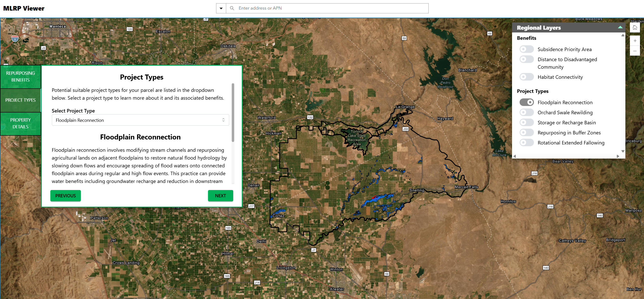The height and width of the screenshot is (299, 644).
Task: Enable the Habitat Connectivity layer
Action: (527, 77)
